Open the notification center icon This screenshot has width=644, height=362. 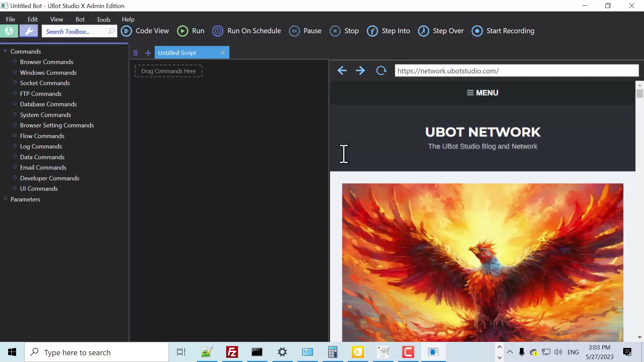tap(627, 352)
